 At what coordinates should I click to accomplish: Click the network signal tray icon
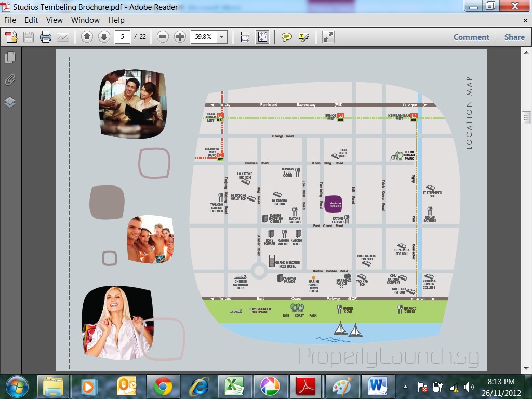click(453, 387)
